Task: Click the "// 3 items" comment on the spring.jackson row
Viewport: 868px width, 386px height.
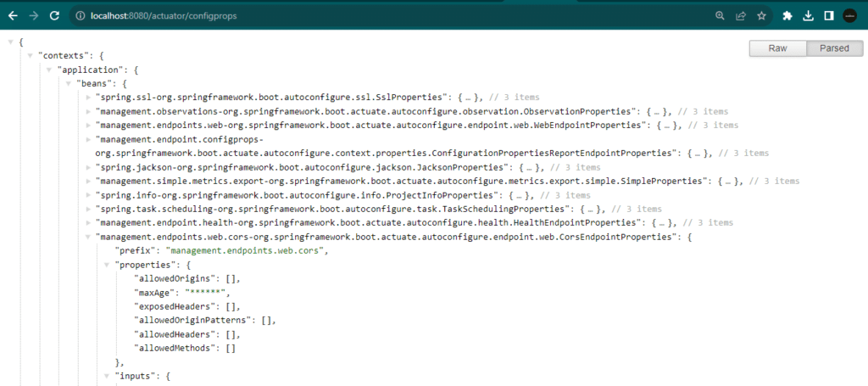Action: [576, 167]
